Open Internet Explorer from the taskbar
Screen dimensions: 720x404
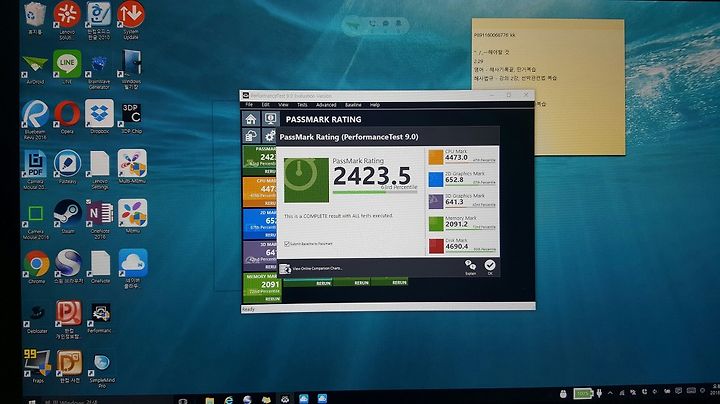[x=228, y=399]
